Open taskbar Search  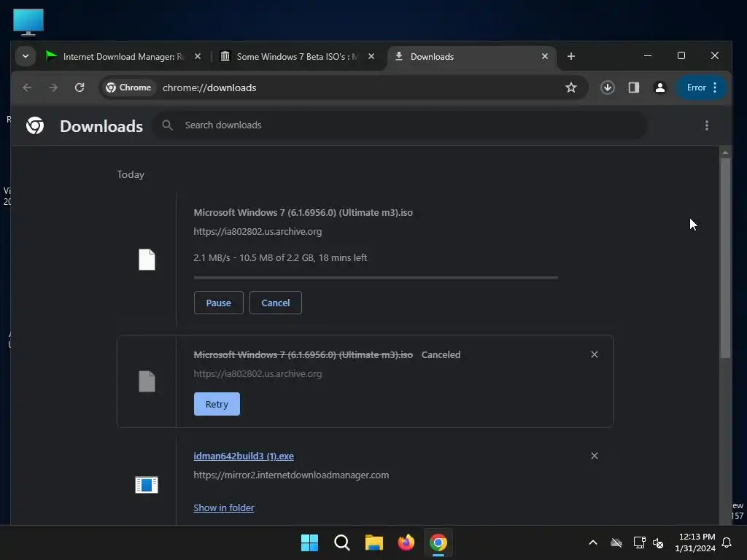click(341, 542)
